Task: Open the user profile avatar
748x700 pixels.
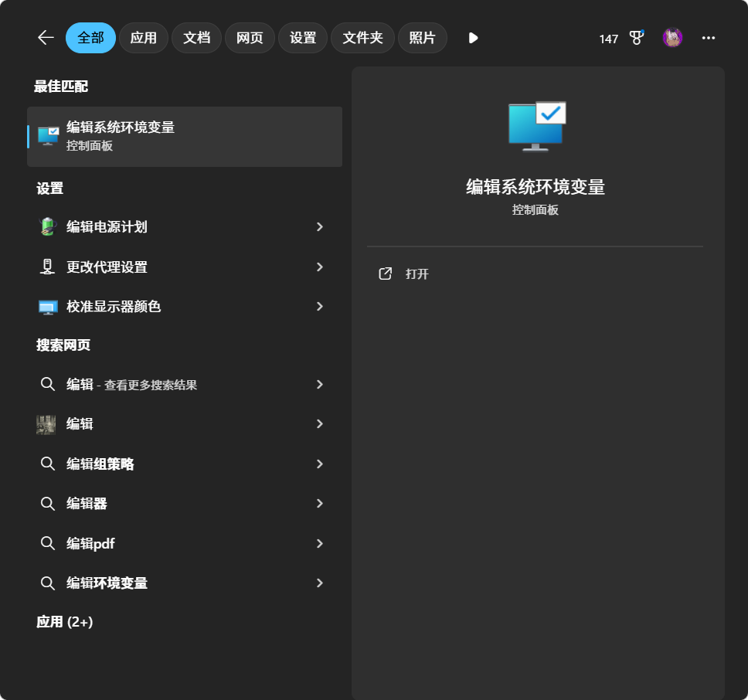Action: [x=672, y=38]
